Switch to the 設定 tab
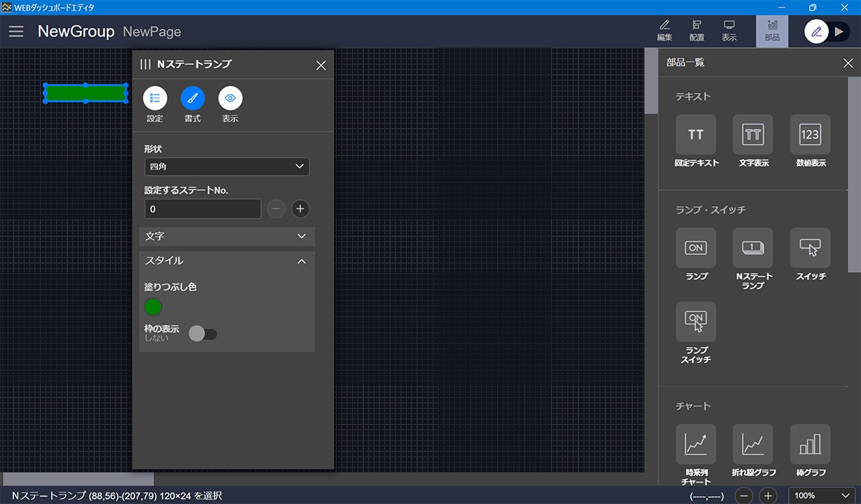Image resolution: width=861 pixels, height=504 pixels. [155, 99]
